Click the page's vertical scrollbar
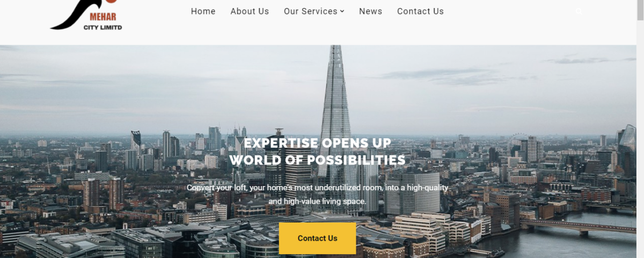 [x=640, y=129]
